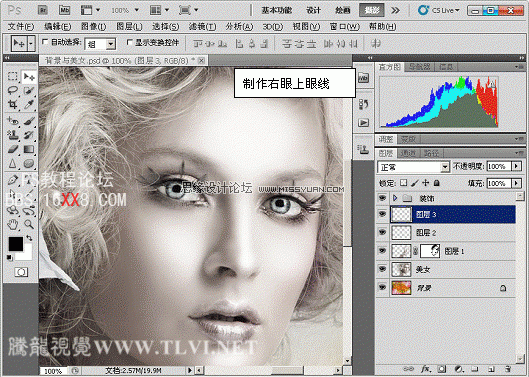The height and width of the screenshot is (377, 529).
Task: Select the Pen tool
Action: 12,180
